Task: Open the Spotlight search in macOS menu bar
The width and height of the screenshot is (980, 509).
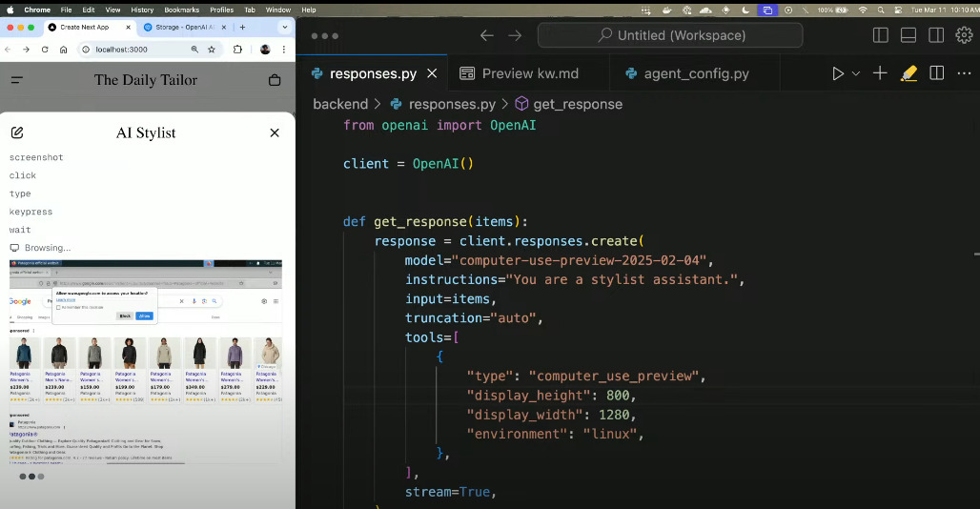Action: point(881,10)
